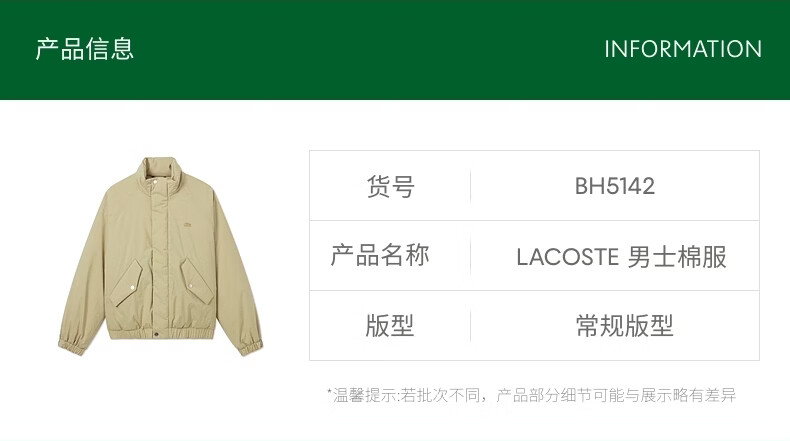Select the LACOSTE 男士棉服 product name
The width and height of the screenshot is (790, 441).
click(621, 257)
